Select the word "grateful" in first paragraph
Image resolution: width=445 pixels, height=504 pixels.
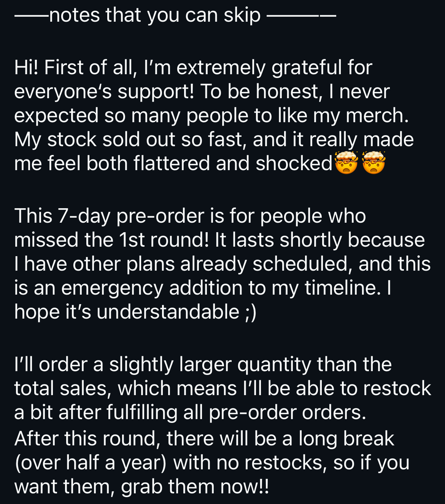point(306,69)
